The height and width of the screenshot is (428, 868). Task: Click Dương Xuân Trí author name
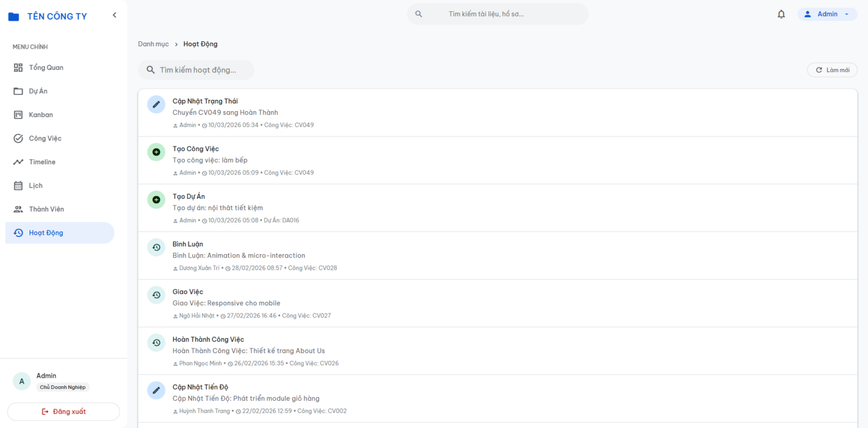199,268
